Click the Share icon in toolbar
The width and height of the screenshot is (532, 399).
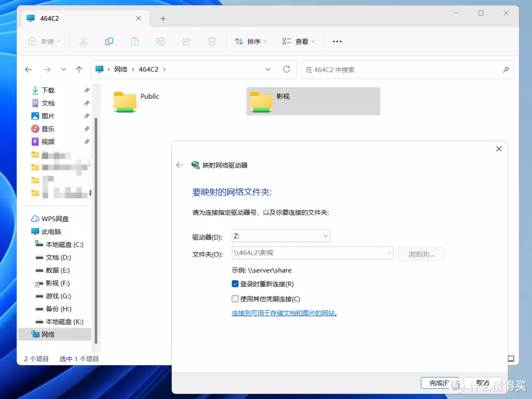tap(186, 41)
